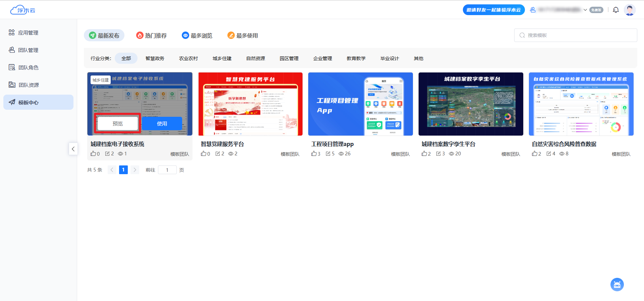Image resolution: width=644 pixels, height=301 pixels.
Task: Filter by 教育教学 category
Action: [x=356, y=58]
